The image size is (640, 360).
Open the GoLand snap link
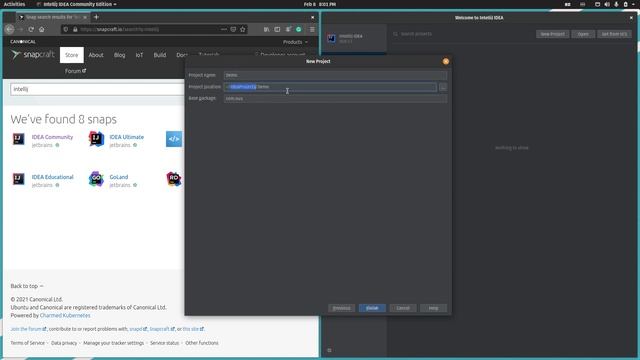click(x=119, y=177)
